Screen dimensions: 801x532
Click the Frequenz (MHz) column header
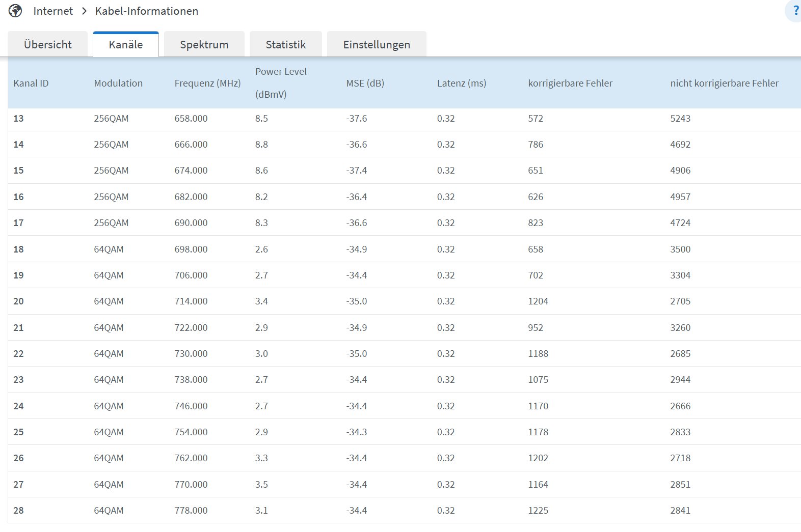pos(207,83)
